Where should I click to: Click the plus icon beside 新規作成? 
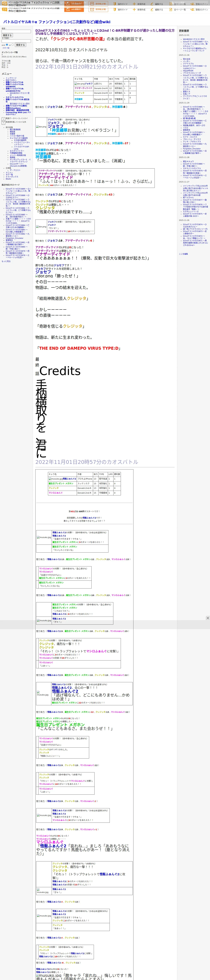click(x=134, y=9)
